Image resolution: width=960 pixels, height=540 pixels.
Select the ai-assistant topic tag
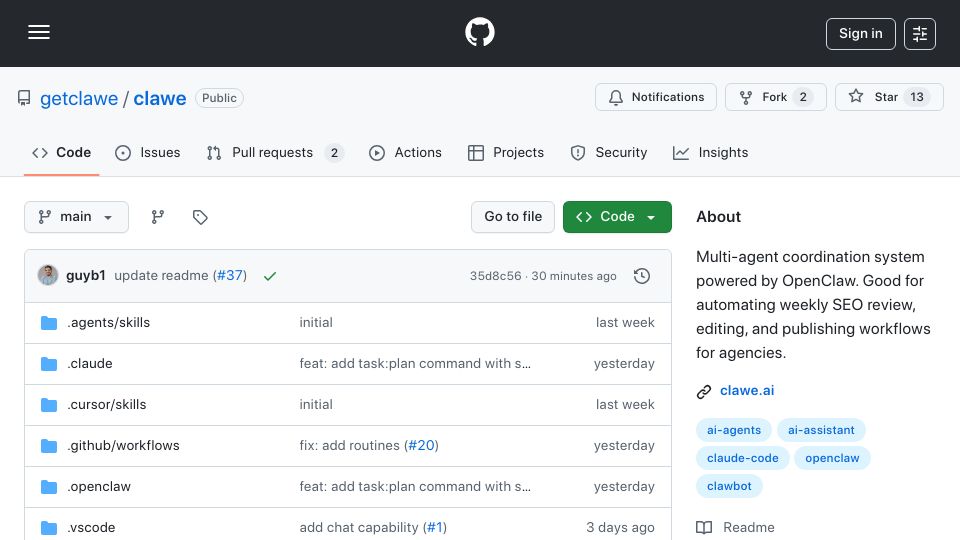point(821,430)
